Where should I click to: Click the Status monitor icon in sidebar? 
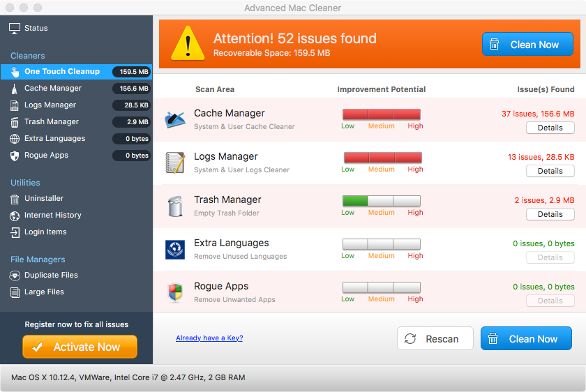(x=15, y=29)
